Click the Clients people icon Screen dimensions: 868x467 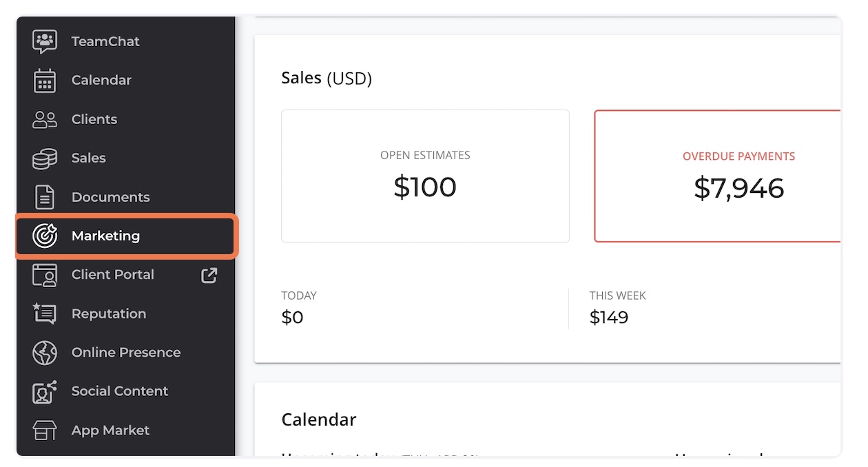[x=45, y=119]
